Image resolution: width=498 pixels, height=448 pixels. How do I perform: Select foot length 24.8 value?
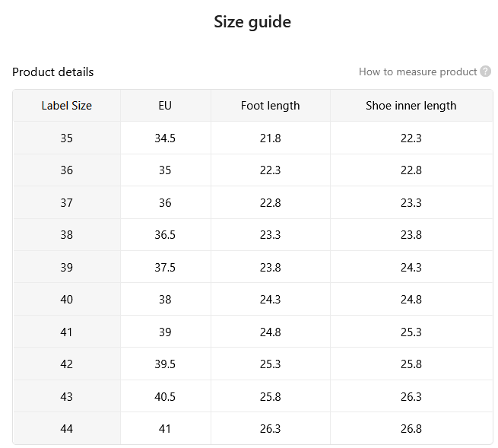point(270,332)
